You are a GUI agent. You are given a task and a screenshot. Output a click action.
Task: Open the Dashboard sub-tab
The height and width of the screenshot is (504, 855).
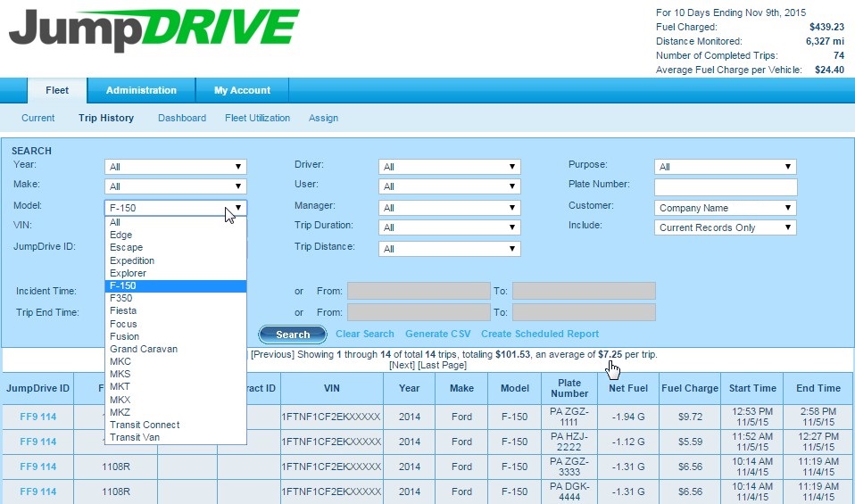click(x=182, y=118)
